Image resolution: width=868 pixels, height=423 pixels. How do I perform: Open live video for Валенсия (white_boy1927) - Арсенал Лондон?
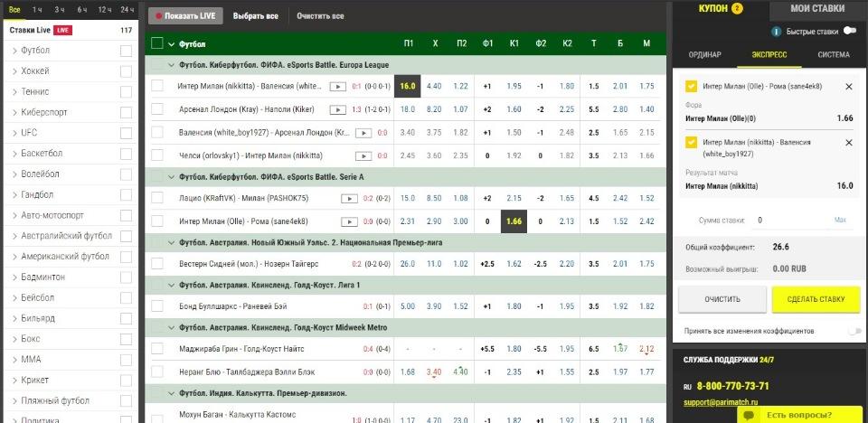click(363, 133)
